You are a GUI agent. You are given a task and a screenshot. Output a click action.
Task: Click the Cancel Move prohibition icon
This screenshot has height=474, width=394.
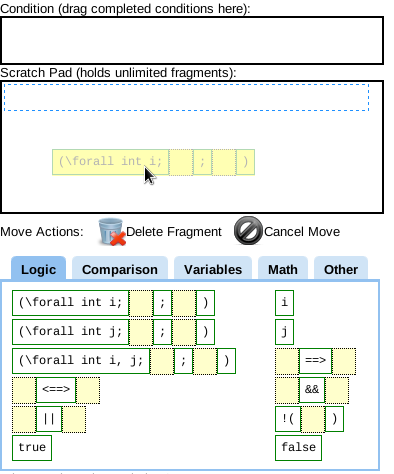(x=248, y=231)
